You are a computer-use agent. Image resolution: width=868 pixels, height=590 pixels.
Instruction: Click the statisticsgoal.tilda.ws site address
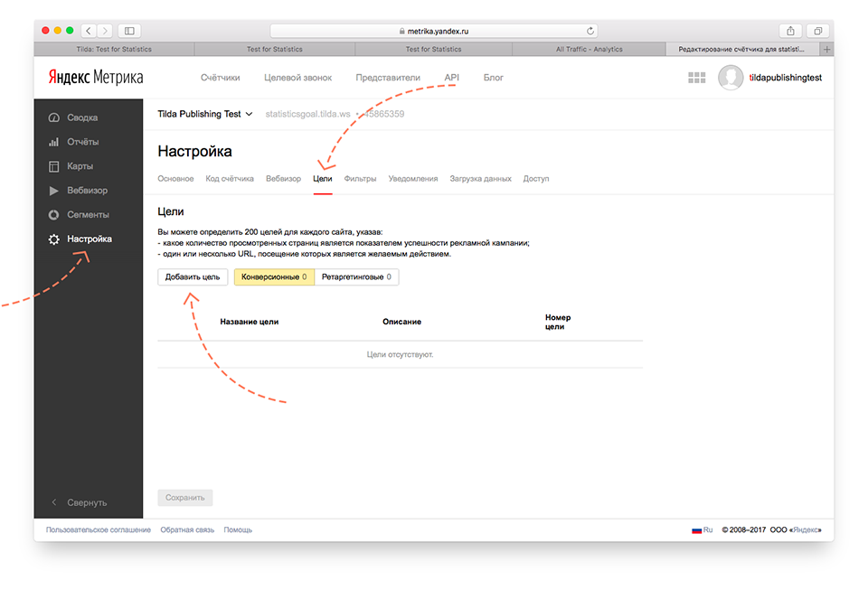coord(307,114)
